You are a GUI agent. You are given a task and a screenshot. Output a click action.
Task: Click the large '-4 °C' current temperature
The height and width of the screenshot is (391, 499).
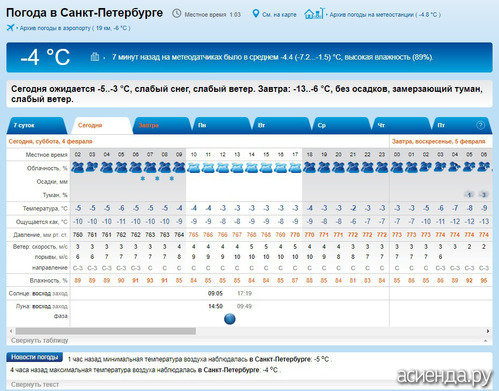pyautogui.click(x=45, y=57)
